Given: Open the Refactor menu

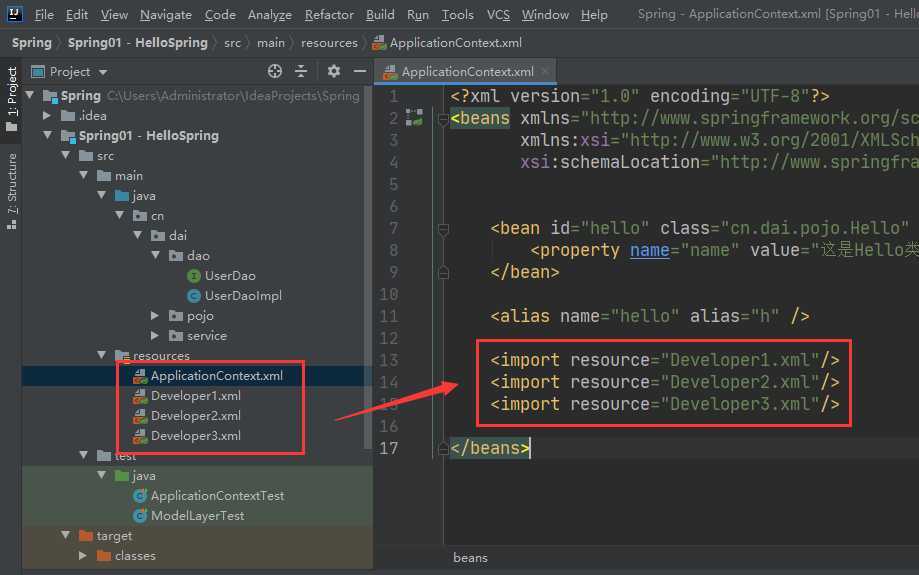Looking at the screenshot, I should (x=329, y=15).
